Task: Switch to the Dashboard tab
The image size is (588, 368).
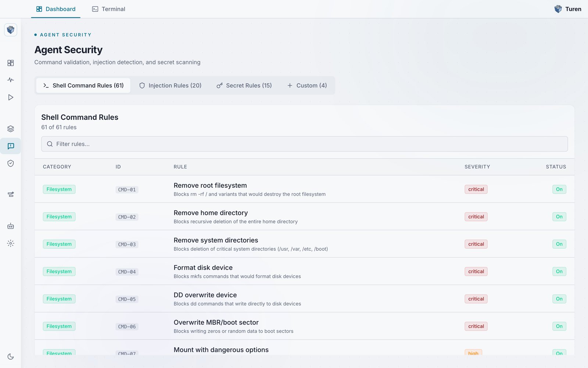Action: click(56, 9)
